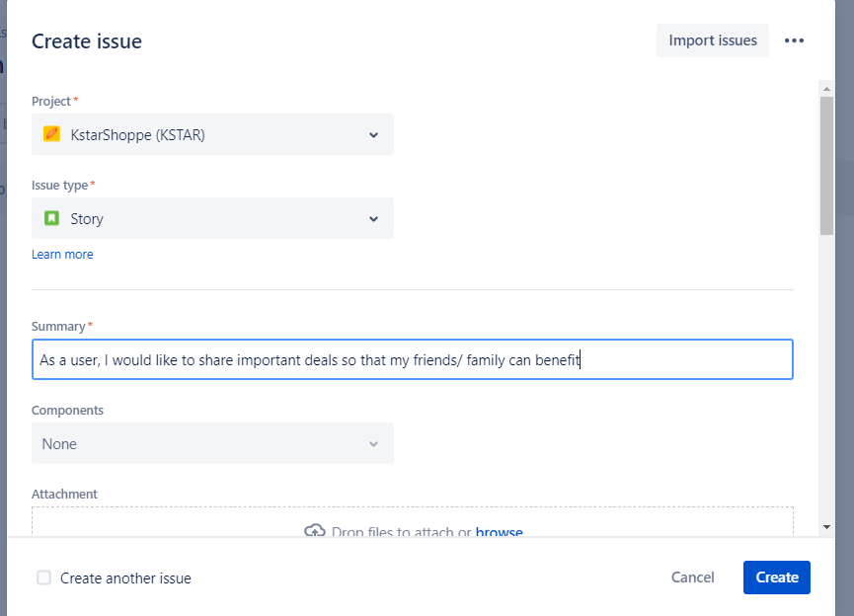Click the green Story bookmark icon
Viewport: 854px width, 616px height.
[x=51, y=218]
